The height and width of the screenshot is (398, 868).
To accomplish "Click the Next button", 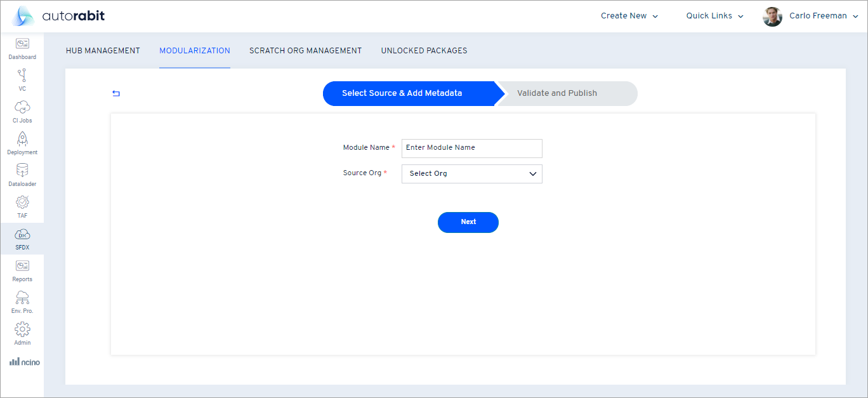I will [x=468, y=222].
